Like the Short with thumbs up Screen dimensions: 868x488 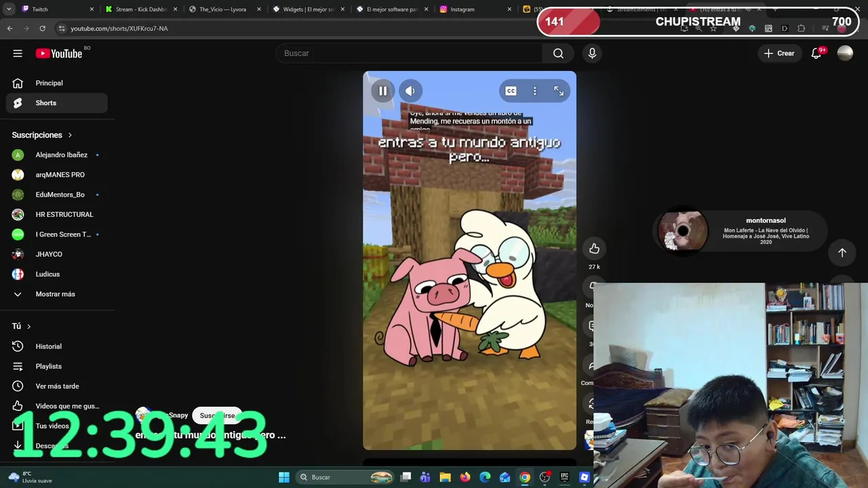594,249
